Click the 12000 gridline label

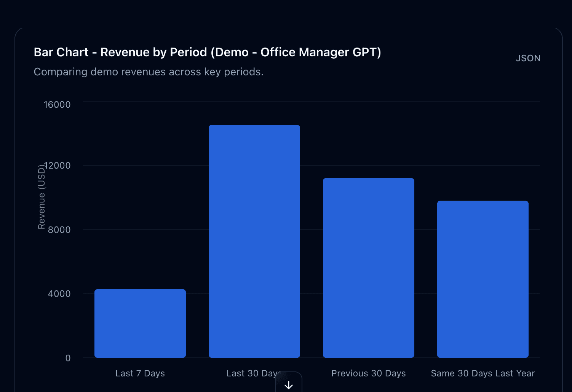tap(58, 166)
